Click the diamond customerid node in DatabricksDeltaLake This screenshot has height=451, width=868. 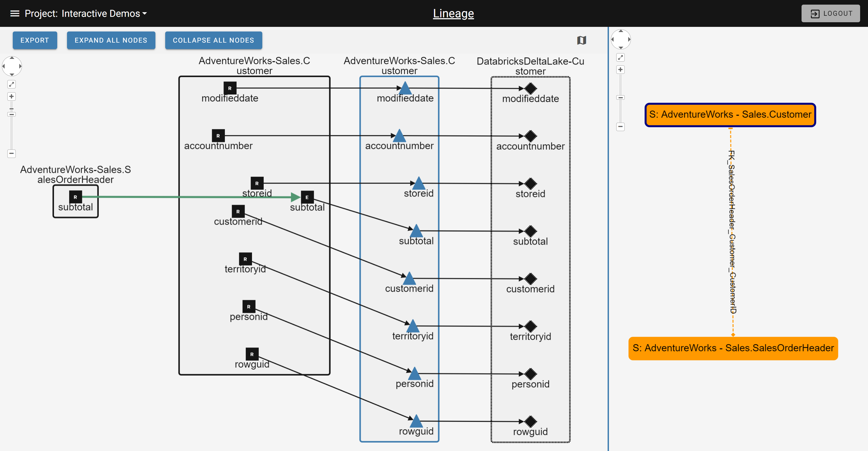point(530,278)
